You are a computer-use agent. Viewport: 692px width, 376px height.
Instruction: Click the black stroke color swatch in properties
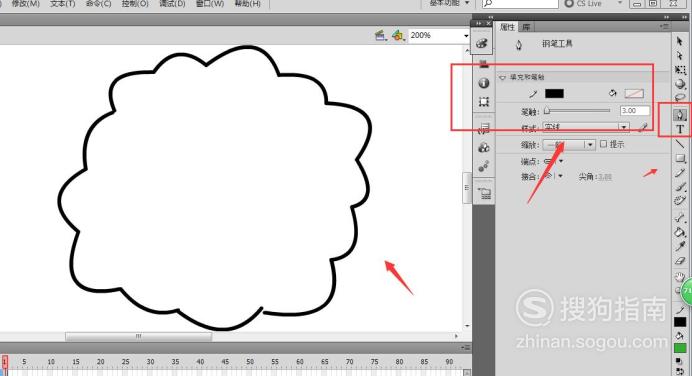[x=554, y=93]
